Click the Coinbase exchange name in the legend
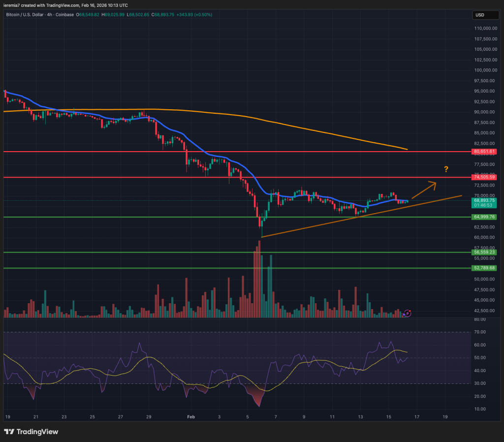504x442 pixels. [x=64, y=15]
